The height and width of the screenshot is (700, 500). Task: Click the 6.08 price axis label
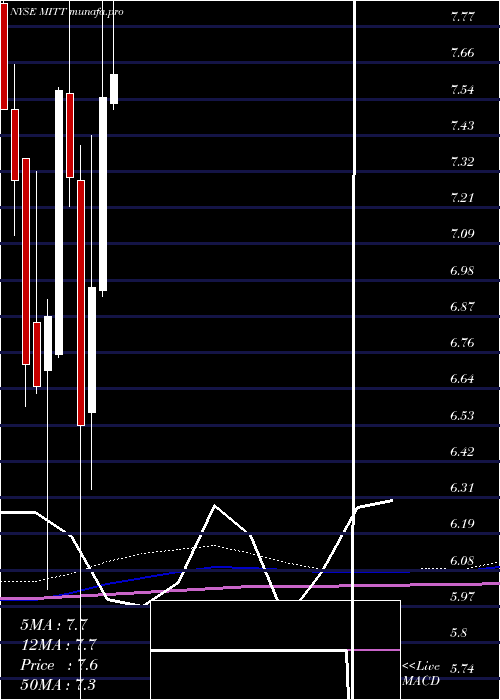(x=462, y=560)
